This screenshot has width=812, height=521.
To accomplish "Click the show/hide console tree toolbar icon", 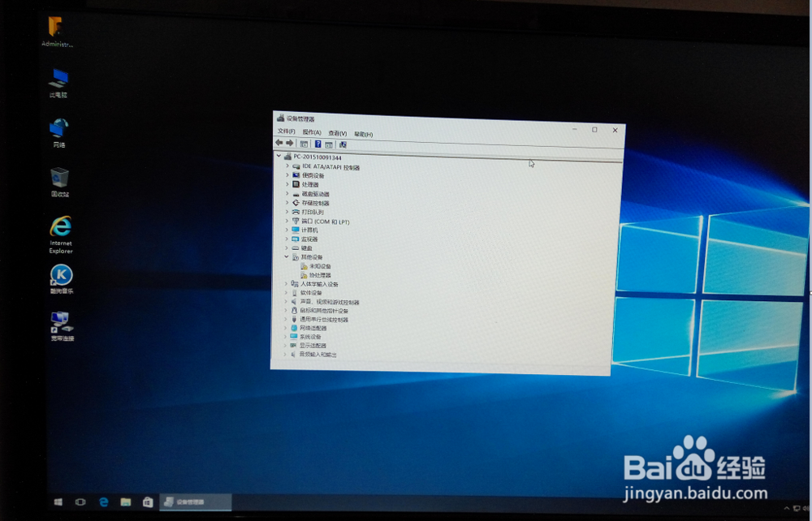I will (304, 144).
